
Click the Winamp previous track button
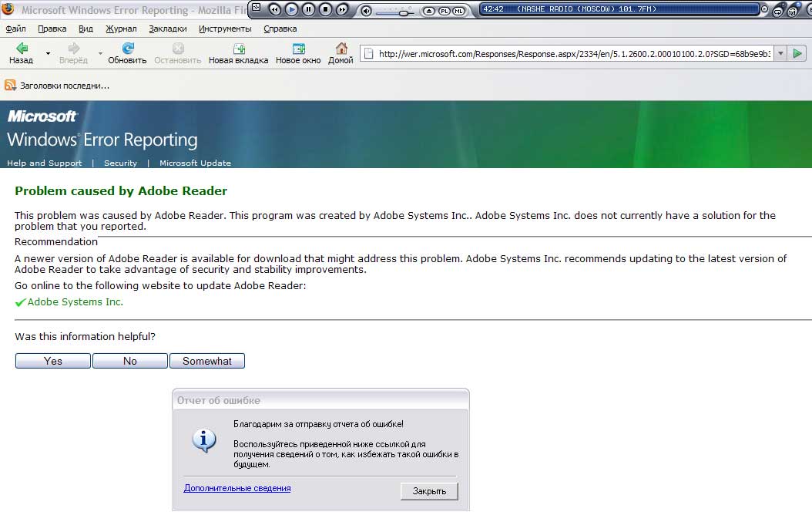pyautogui.click(x=275, y=9)
